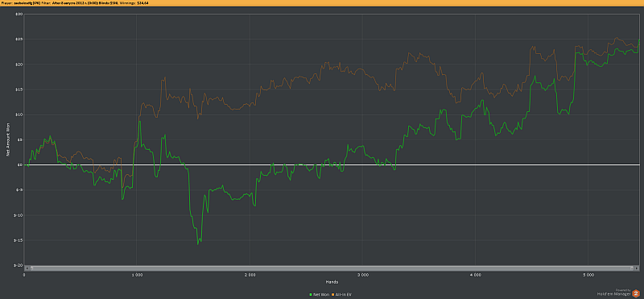Click the '1 000' hands tick label
644x299 pixels.
[x=137, y=274]
